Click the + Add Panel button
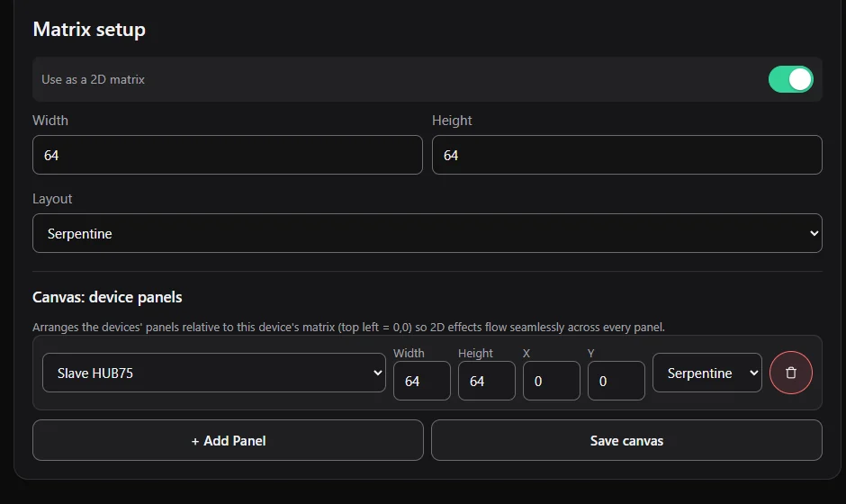Screen dimensions: 846x504 pos(228,440)
